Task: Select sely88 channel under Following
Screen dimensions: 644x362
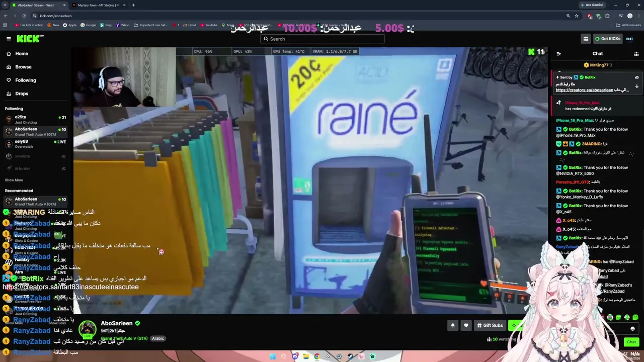Action: [35, 144]
